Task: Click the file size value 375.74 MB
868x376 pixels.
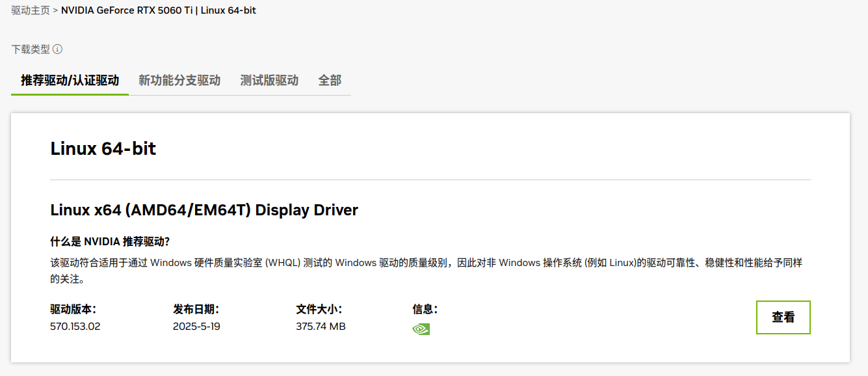Action: 321,327
